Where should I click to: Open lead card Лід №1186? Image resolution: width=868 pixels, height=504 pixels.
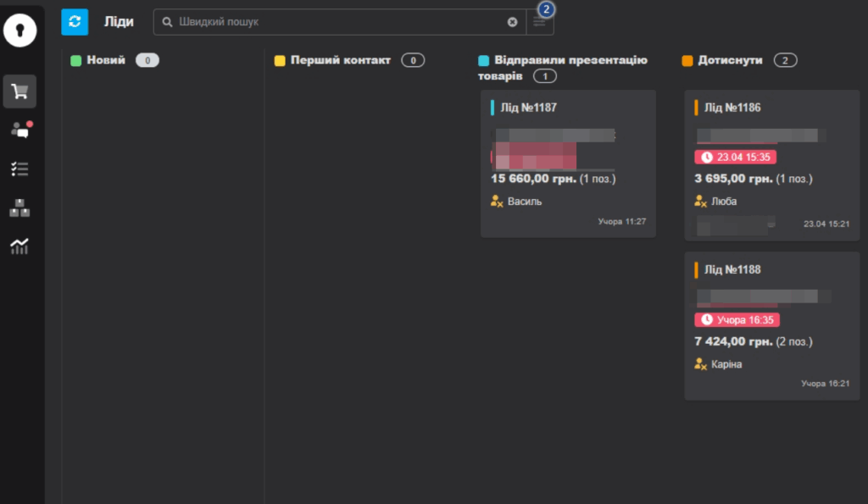(732, 108)
